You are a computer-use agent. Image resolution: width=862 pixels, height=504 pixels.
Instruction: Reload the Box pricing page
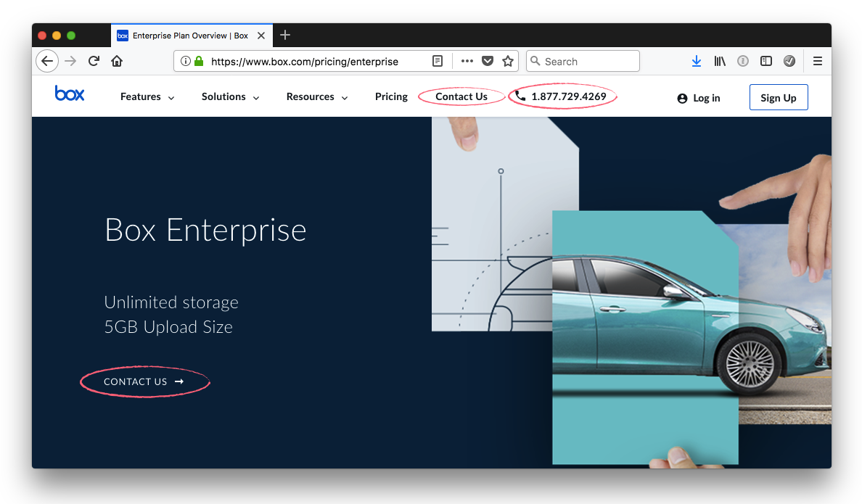click(94, 61)
